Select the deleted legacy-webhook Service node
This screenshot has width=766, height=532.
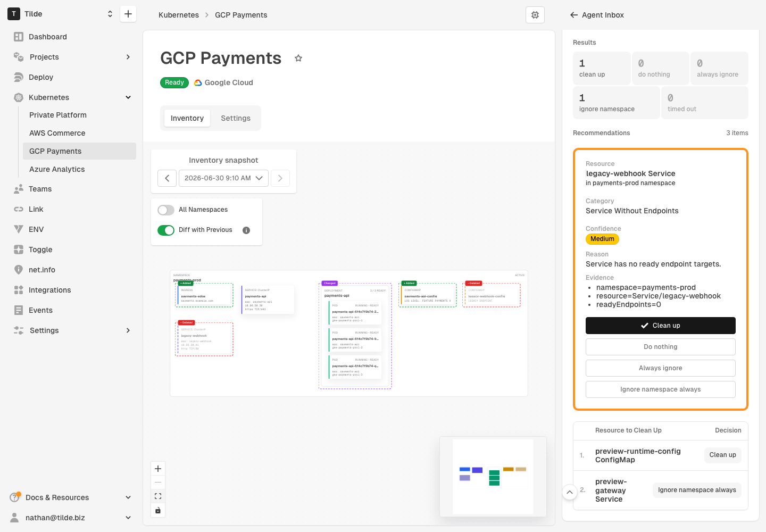[204, 339]
